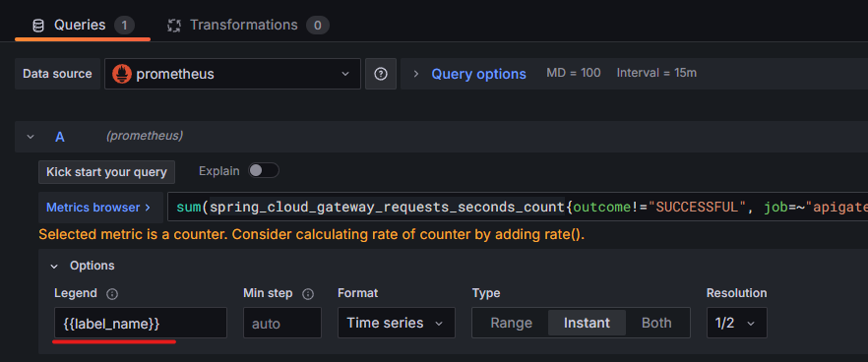Click the Prometheus flame logo icon
The image size is (868, 362).
pos(122,74)
